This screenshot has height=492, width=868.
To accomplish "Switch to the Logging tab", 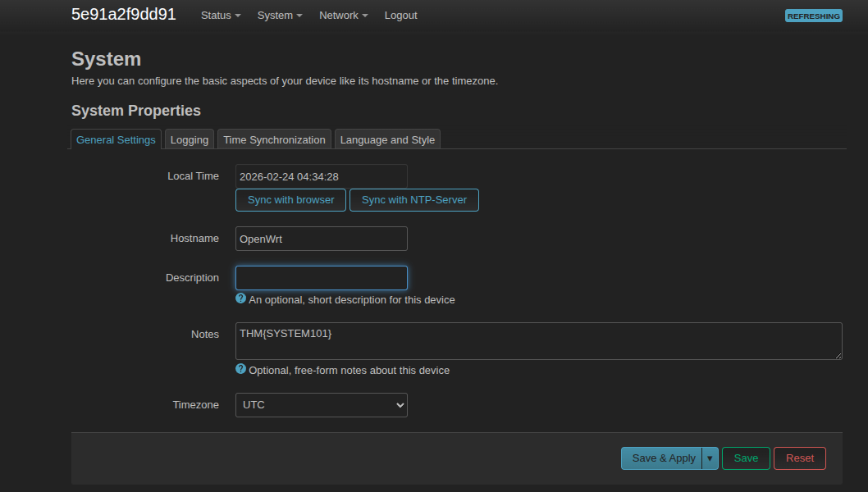I will click(x=190, y=139).
